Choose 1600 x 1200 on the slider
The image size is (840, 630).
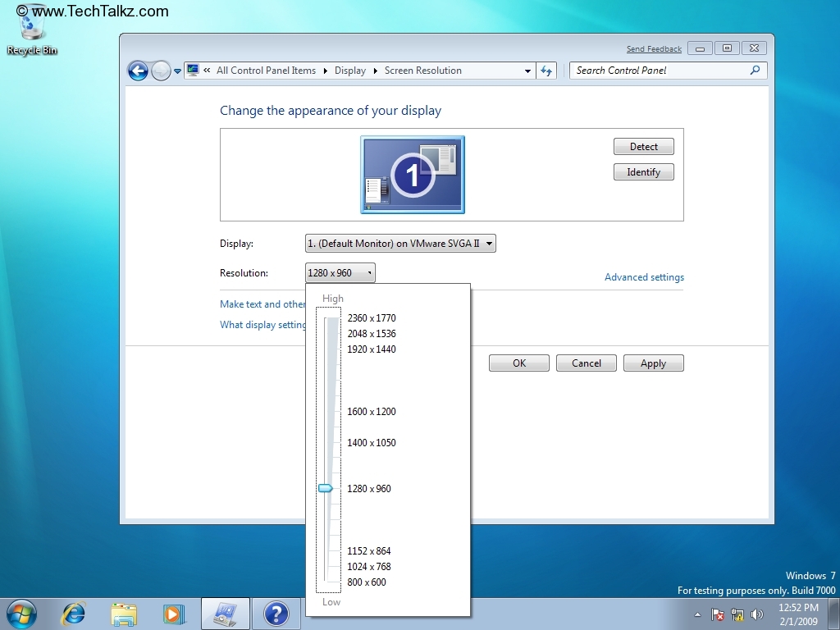tap(372, 412)
